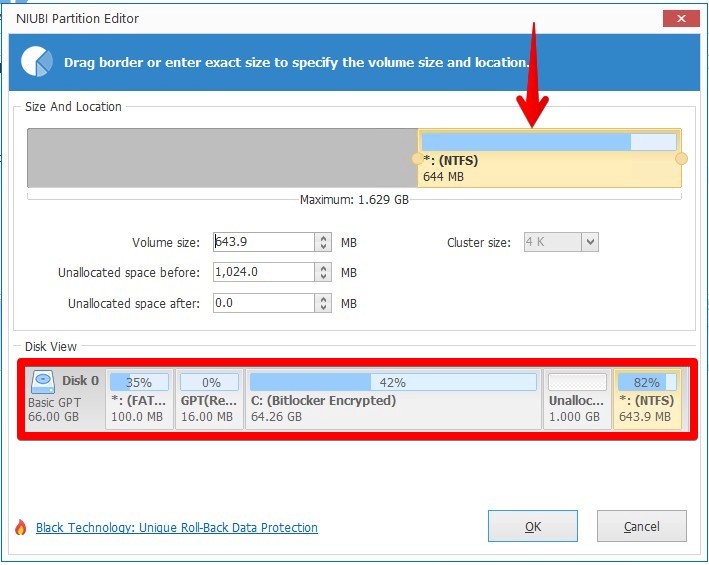Decrease Volume size with down arrow

pos(323,246)
